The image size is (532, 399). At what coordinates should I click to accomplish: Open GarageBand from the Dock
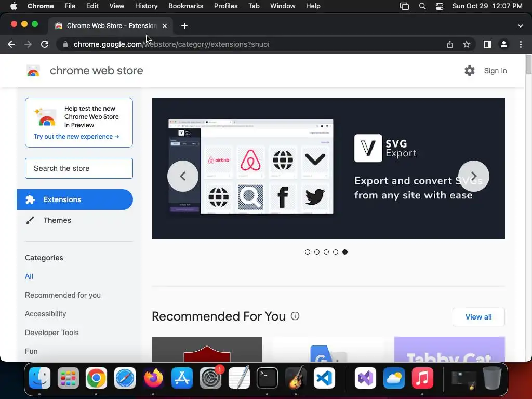point(296,378)
